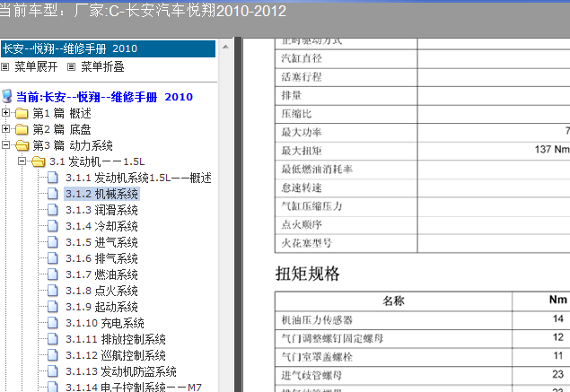Click the 最大功率 row label
This screenshot has height=392, width=570.
click(302, 132)
